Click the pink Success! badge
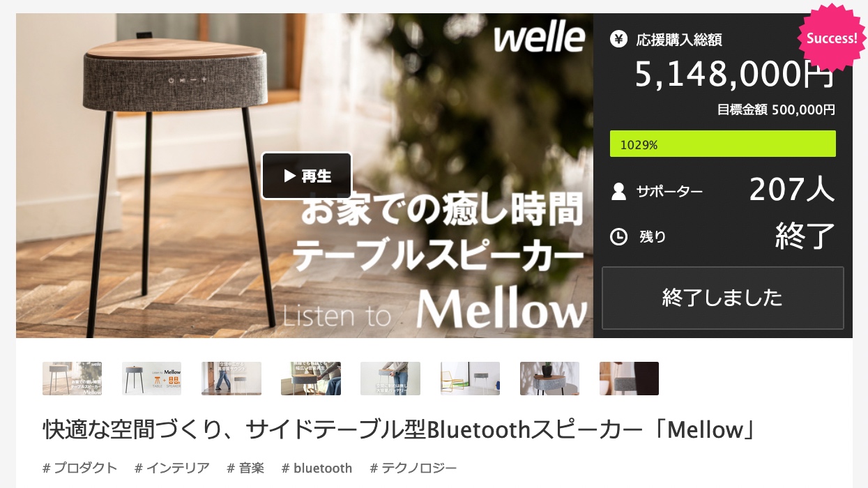868x488 pixels. click(x=832, y=38)
